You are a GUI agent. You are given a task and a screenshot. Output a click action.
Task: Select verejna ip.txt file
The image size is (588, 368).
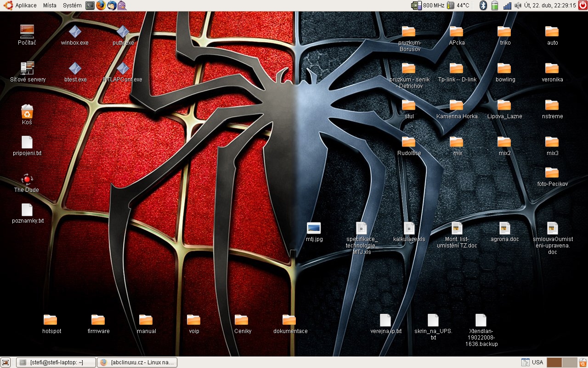click(385, 324)
